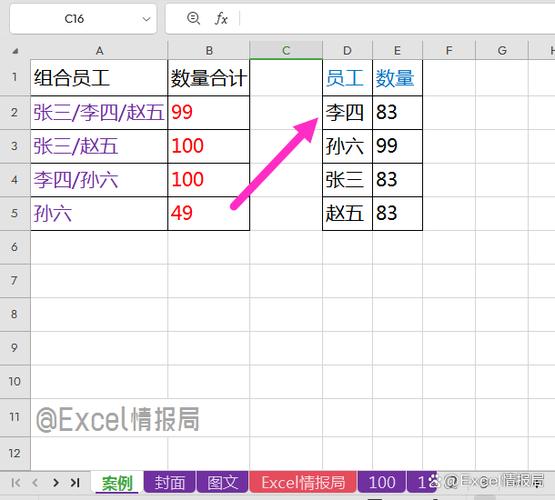
Task: Click cell containing 组合员工
Action: (x=99, y=77)
